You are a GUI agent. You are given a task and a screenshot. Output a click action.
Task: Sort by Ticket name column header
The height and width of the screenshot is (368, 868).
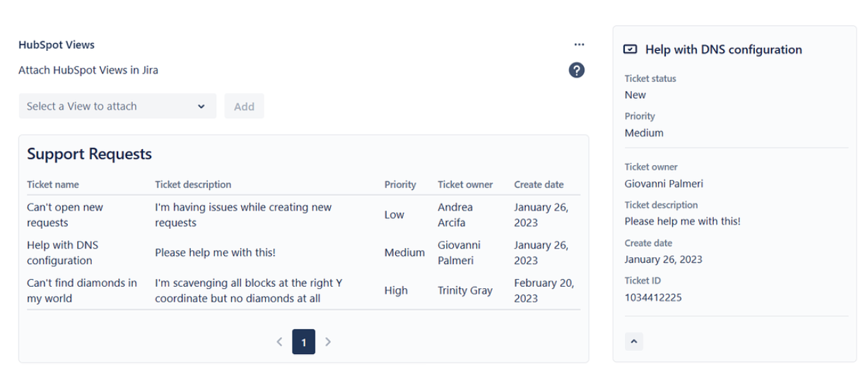pyautogui.click(x=53, y=184)
